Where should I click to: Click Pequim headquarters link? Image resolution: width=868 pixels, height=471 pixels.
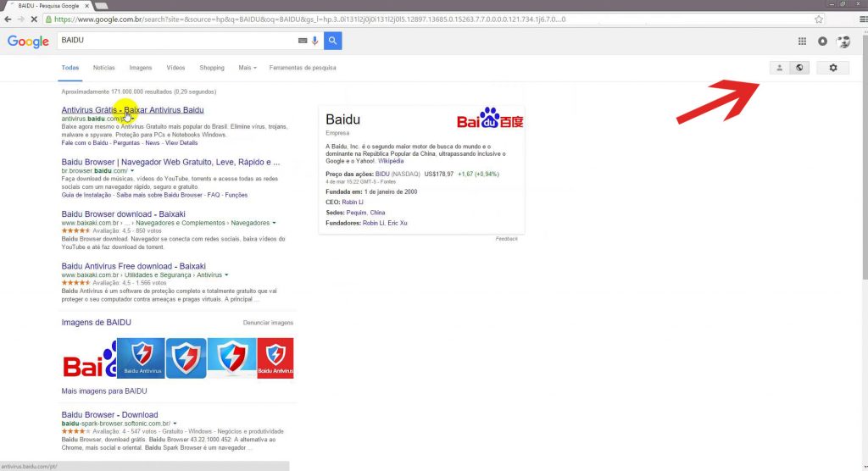356,213
